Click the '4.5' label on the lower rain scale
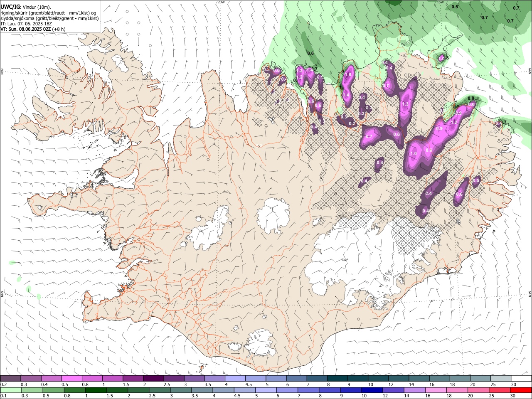This screenshot has width=532, height=399. click(237, 396)
